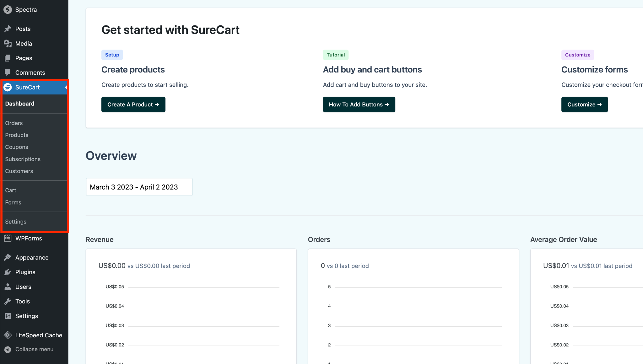The image size is (643, 364).
Task: Click the SureCart cart icon
Action: pyautogui.click(x=8, y=87)
